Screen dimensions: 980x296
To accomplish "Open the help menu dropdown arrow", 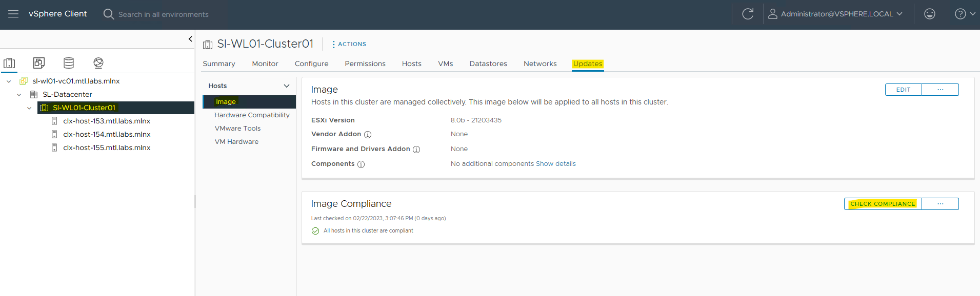I will (x=972, y=14).
